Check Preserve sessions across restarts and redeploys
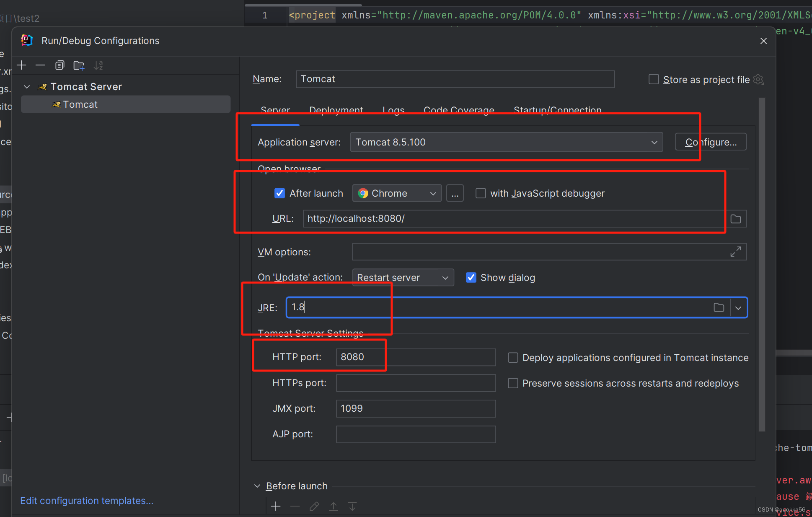This screenshot has width=812, height=517. [x=513, y=383]
